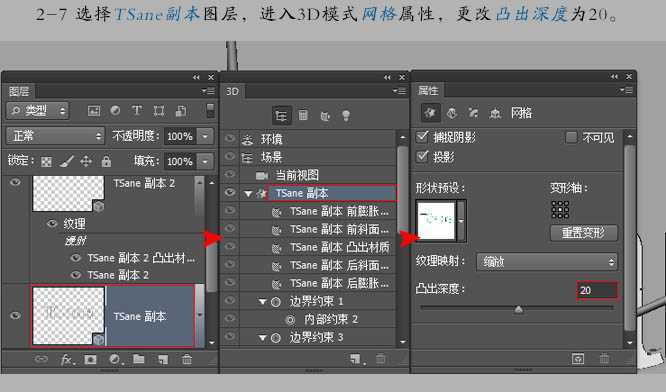Lock position move icon
Screen dimensions: 666x392
click(86, 161)
